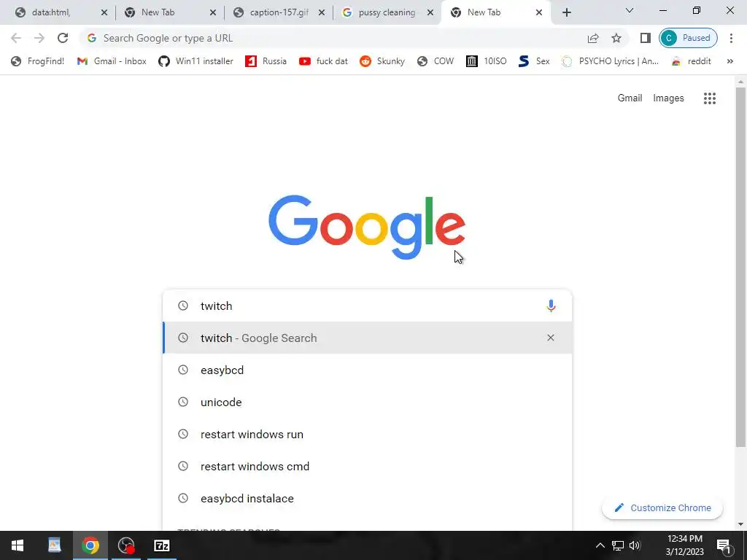Open the Gmail - Inbox bookmark
The height and width of the screenshot is (560, 747).
pos(112,61)
